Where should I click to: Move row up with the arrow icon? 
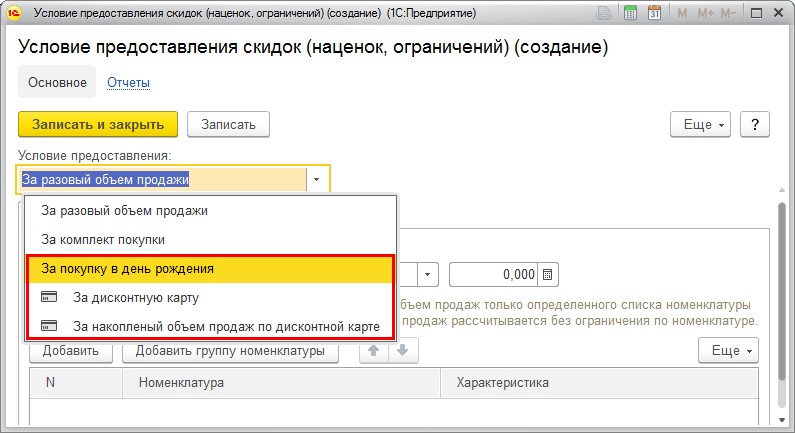pos(374,351)
